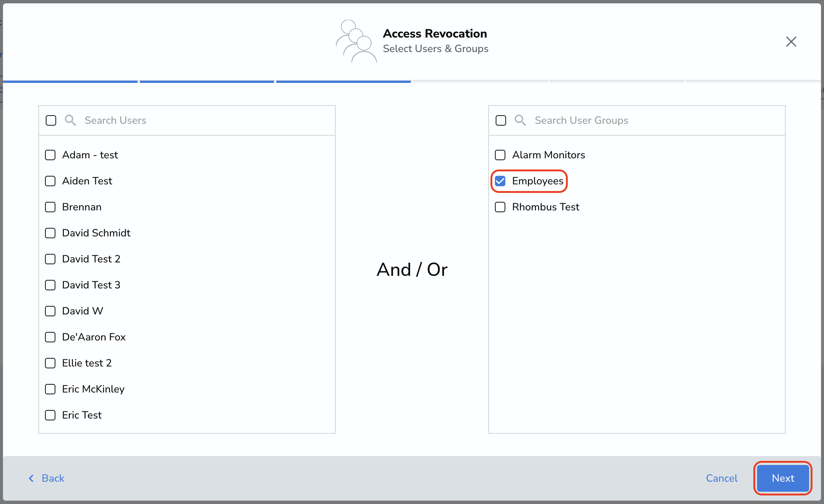Close the Access Revocation dialog

tap(791, 42)
